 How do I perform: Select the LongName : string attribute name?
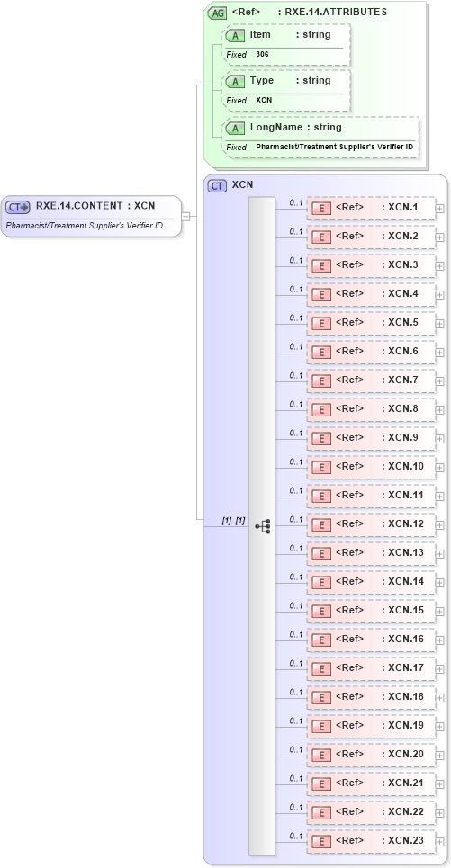(296, 128)
